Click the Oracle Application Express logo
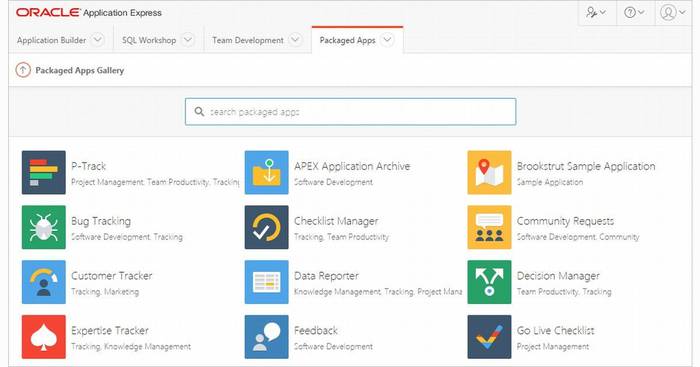The image size is (700, 367). point(89,13)
